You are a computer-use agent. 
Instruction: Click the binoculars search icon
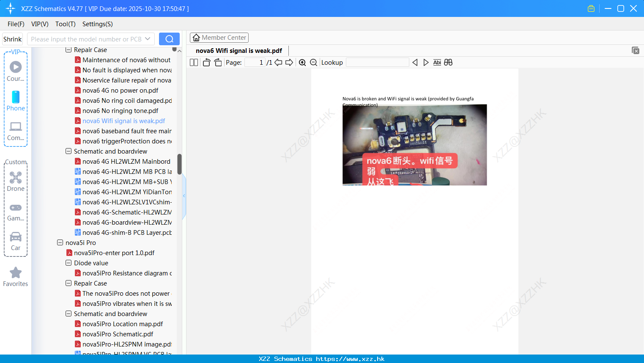click(x=448, y=63)
